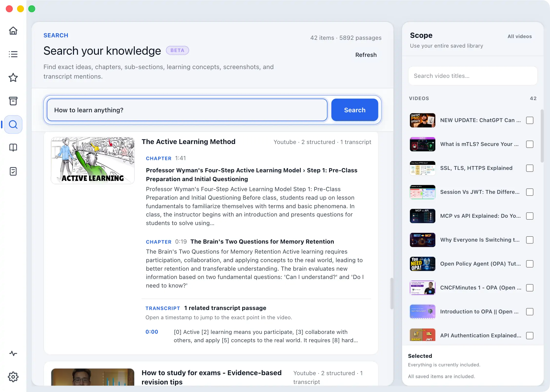Click the BETA badge next to title
Screen dimensions: 550x392
pyautogui.click(x=177, y=51)
